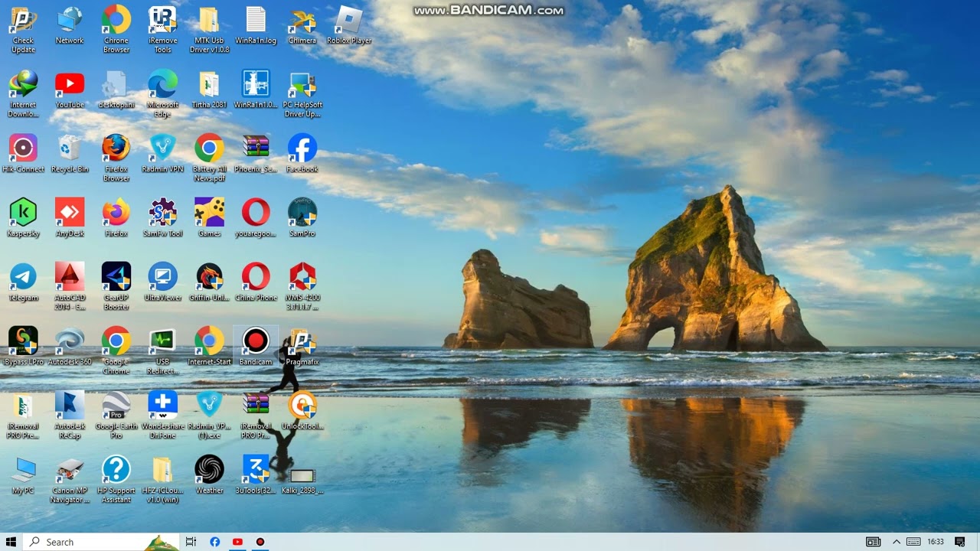
Task: Open the Windows Start menu
Action: (x=11, y=542)
